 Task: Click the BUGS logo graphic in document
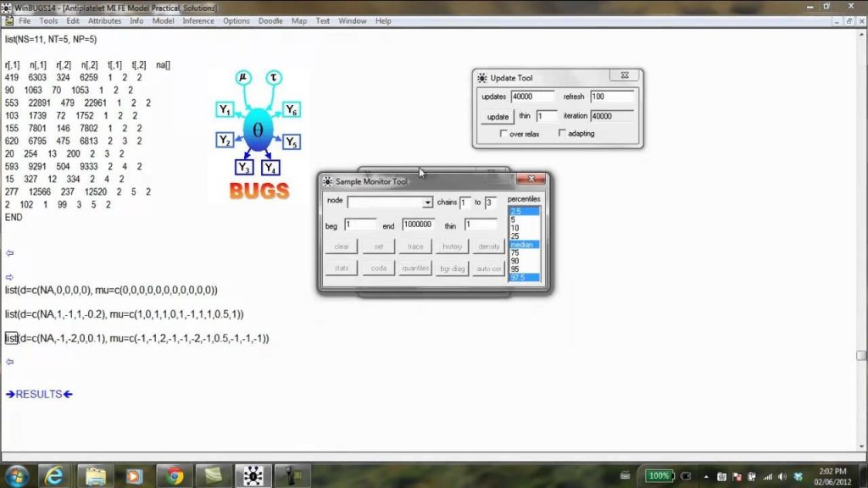[x=259, y=134]
